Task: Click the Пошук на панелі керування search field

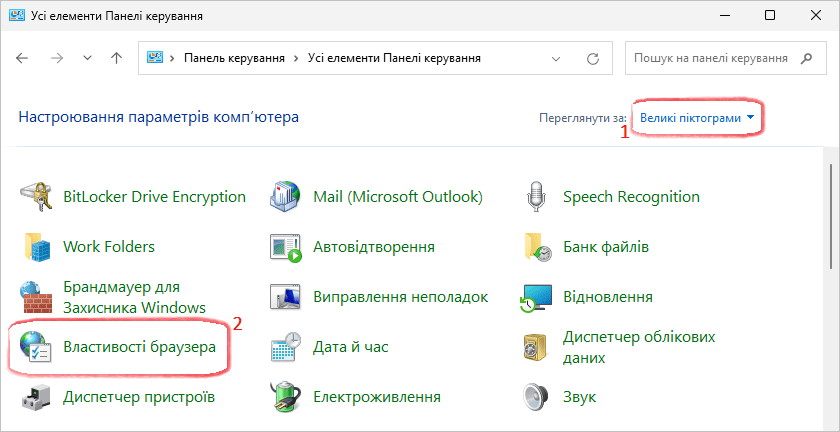Action: (x=725, y=58)
